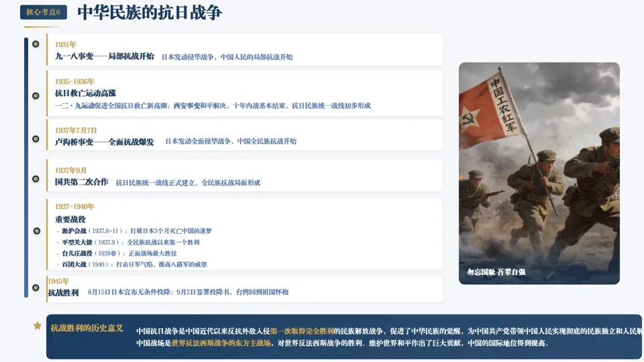Click the 平型关大捷 bullet line
This screenshot has width=644, height=362.
click(x=131, y=242)
